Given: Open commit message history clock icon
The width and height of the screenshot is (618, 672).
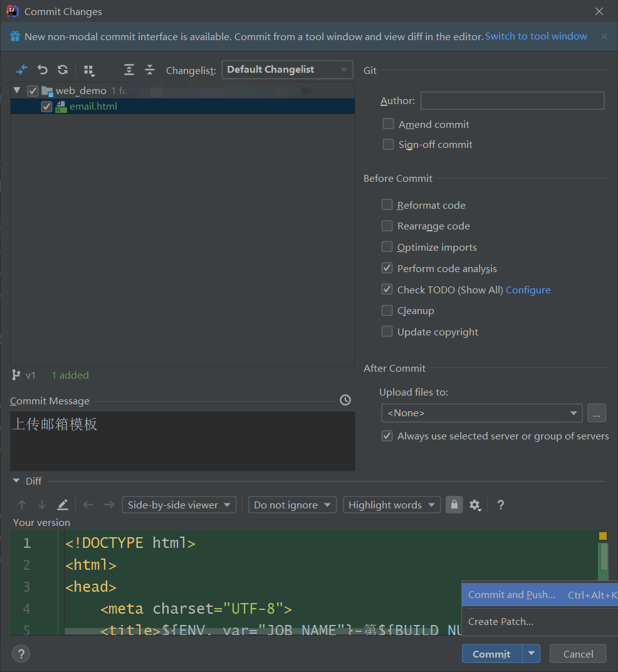Looking at the screenshot, I should (x=345, y=400).
